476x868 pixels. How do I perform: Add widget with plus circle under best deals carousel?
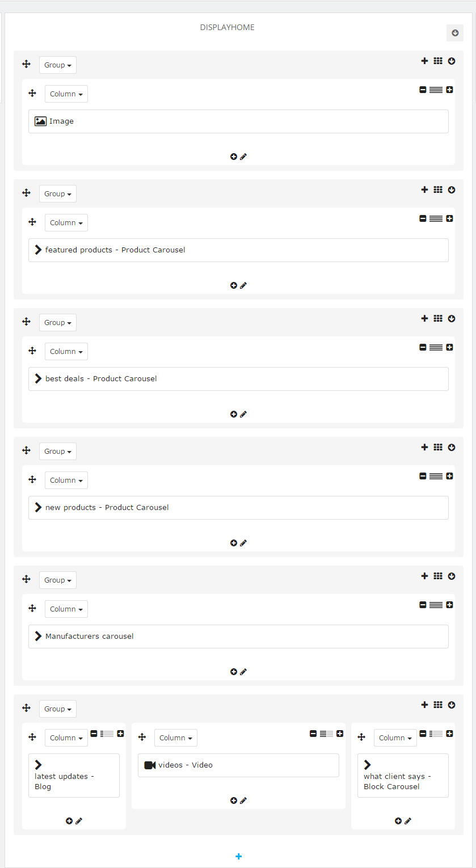tap(233, 414)
